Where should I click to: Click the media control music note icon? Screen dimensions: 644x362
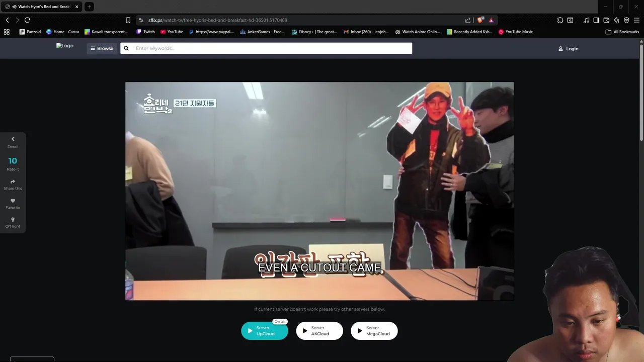click(x=586, y=20)
